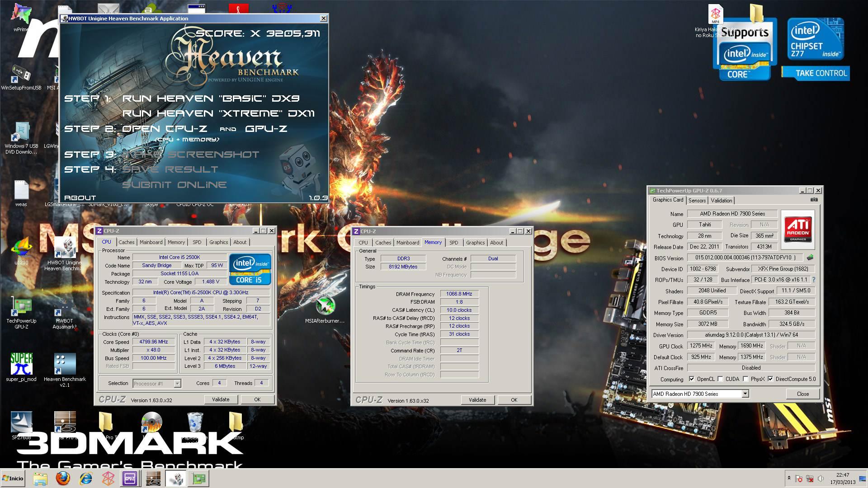Screen dimensions: 868x488
Task: Click the Driver Version field in GPU-Z
Action: (x=751, y=335)
